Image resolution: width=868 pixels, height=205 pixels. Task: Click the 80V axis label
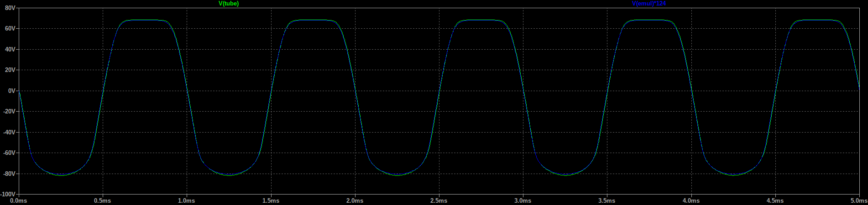click(10, 8)
